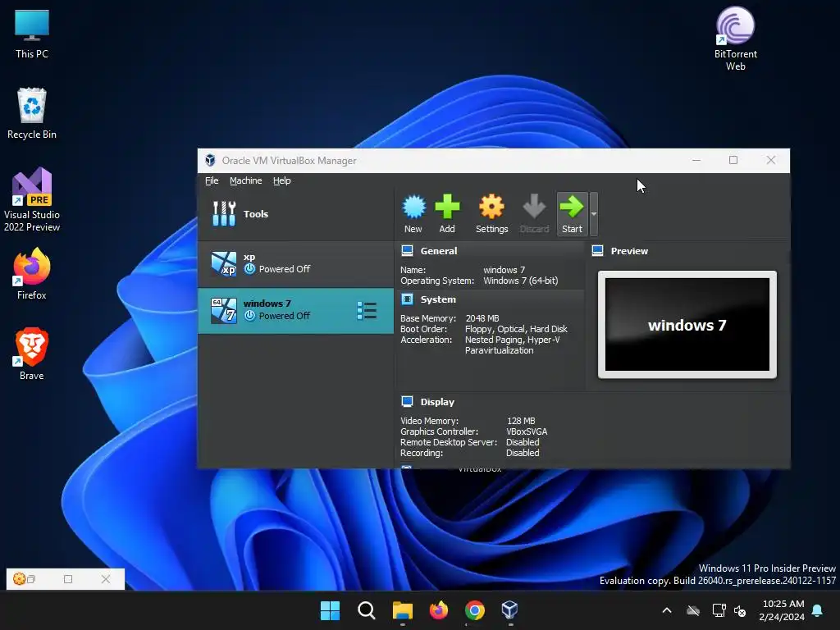The height and width of the screenshot is (630, 840).
Task: Click the 2048 MB base memory value
Action: (x=482, y=318)
